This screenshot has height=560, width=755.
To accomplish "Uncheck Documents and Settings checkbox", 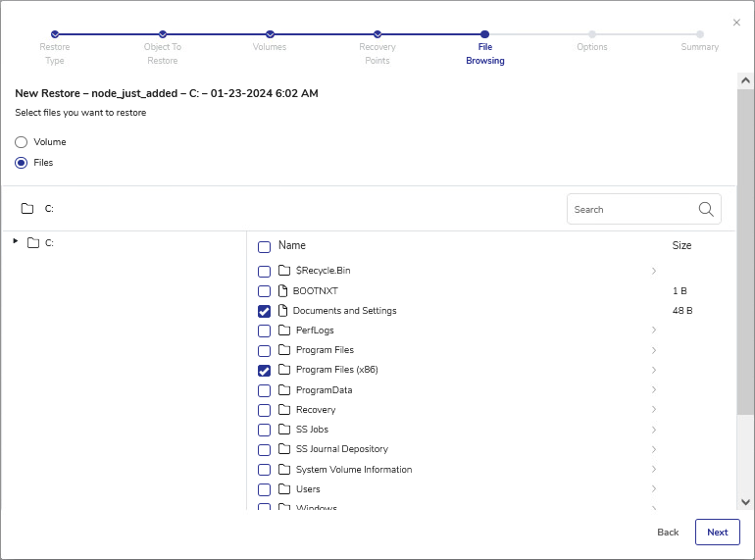I will click(264, 311).
